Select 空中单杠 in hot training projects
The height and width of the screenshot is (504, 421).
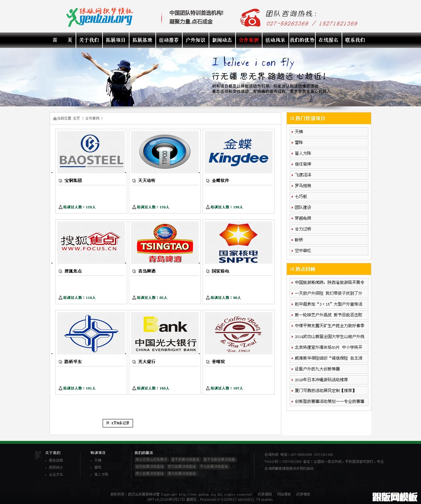point(329,251)
